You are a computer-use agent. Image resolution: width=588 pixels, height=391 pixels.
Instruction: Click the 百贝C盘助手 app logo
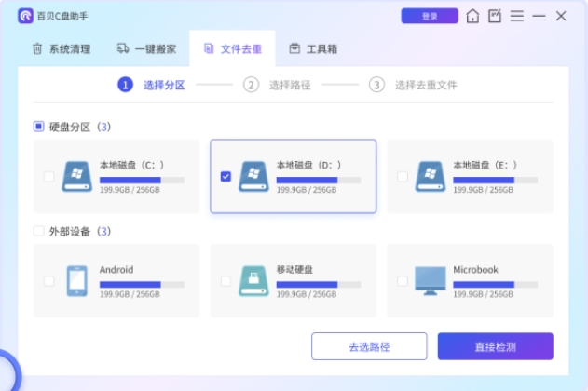tap(25, 16)
